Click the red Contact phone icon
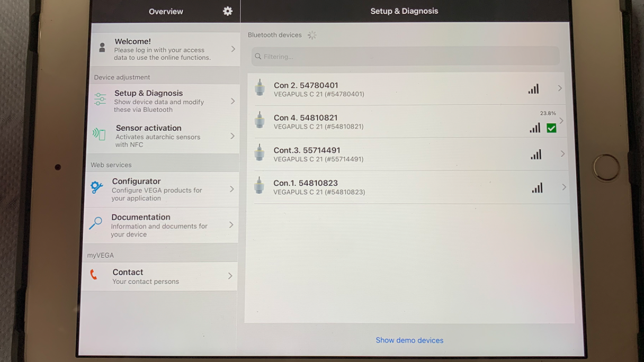 coord(94,275)
